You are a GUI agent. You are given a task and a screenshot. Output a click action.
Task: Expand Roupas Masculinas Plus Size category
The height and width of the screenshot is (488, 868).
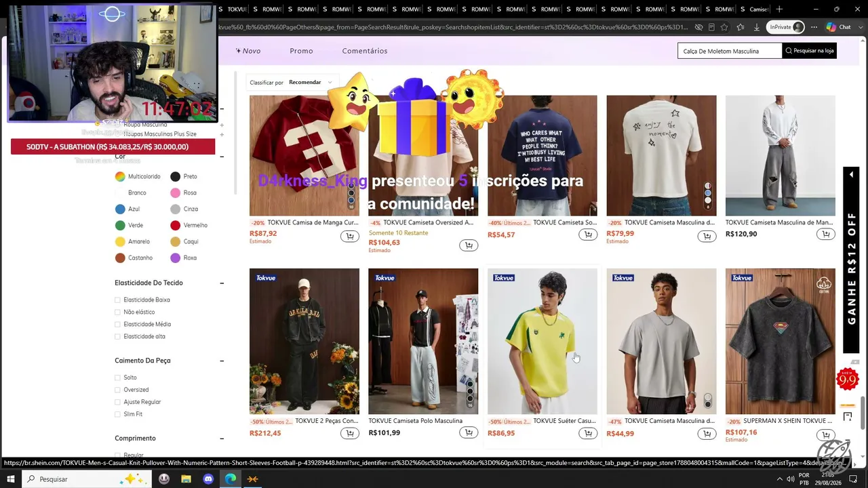pyautogui.click(x=222, y=134)
